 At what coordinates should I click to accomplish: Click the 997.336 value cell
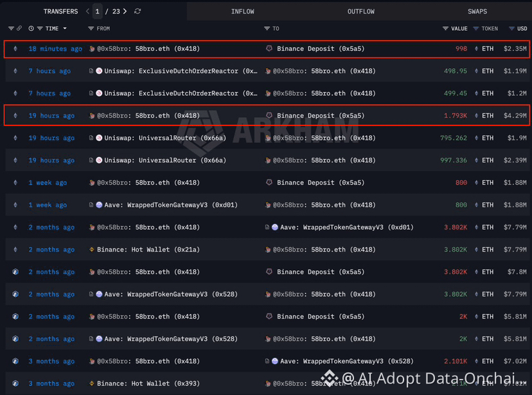click(x=453, y=160)
